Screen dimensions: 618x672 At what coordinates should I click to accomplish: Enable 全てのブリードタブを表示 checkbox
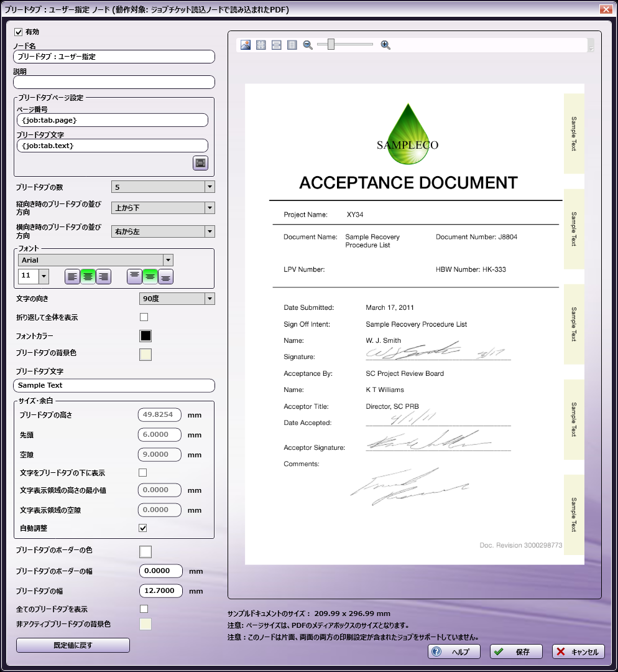coord(144,609)
